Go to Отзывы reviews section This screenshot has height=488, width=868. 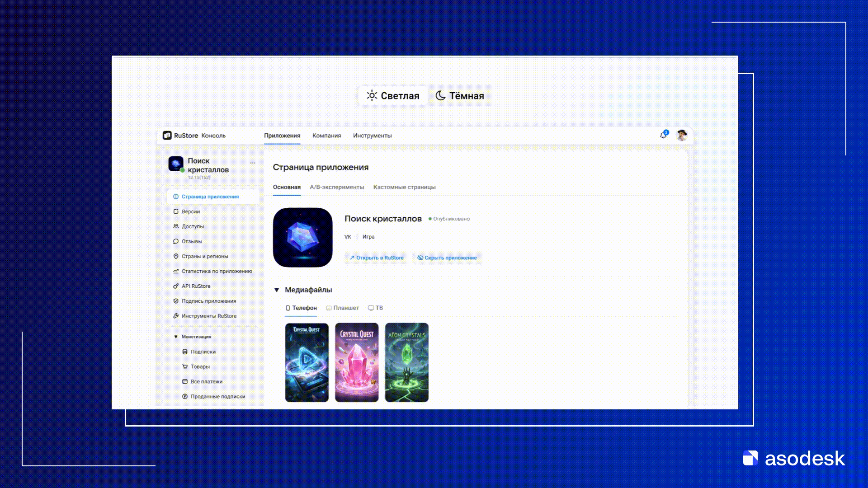[192, 241]
